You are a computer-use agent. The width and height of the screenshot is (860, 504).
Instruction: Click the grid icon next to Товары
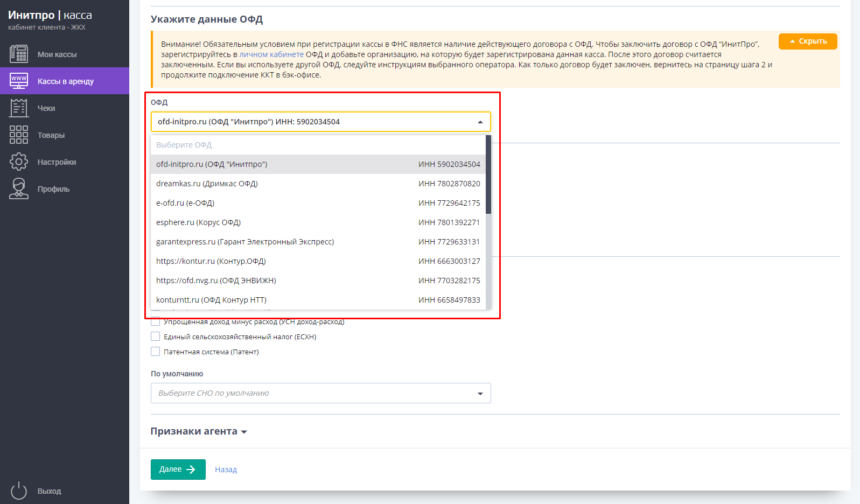click(19, 135)
